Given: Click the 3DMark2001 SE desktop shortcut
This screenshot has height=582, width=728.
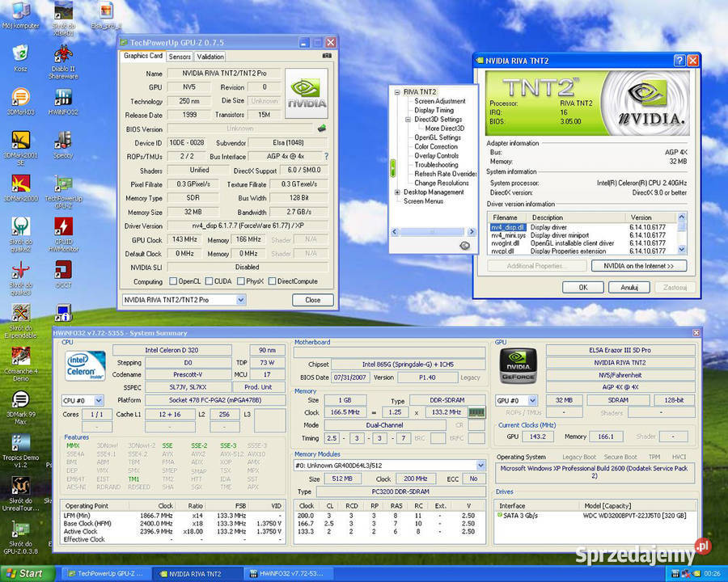Looking at the screenshot, I should (x=20, y=148).
